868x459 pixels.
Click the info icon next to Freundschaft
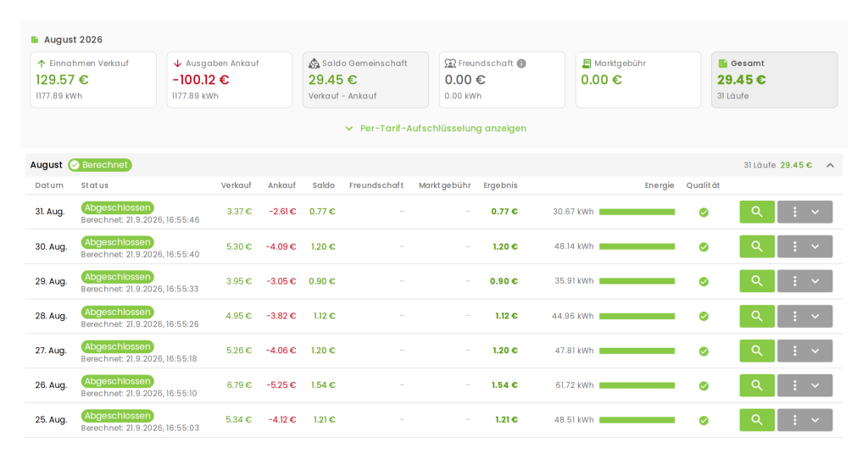click(521, 64)
